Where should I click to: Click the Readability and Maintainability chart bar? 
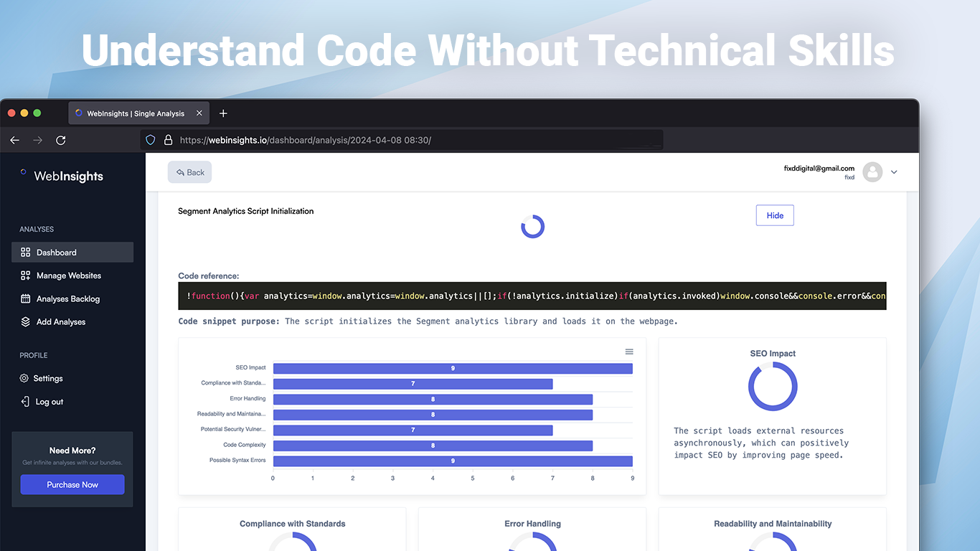433,415
